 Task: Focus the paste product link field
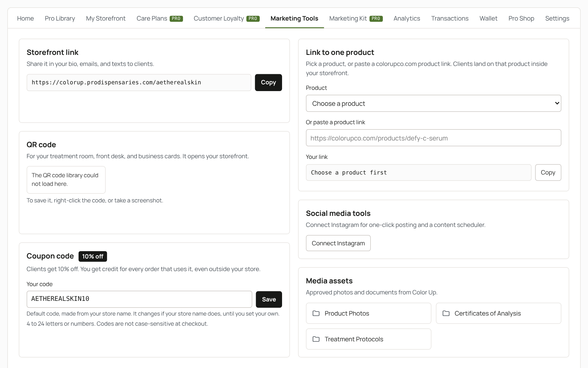[x=433, y=138]
